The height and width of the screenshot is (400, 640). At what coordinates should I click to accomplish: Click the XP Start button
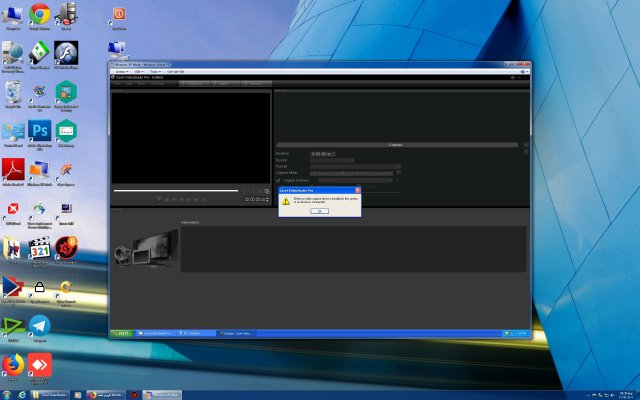point(122,332)
